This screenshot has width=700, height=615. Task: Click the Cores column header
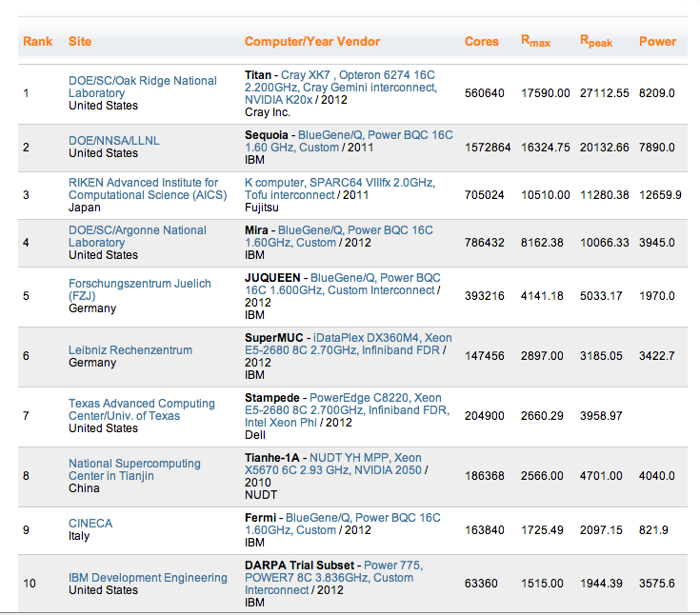point(481,42)
